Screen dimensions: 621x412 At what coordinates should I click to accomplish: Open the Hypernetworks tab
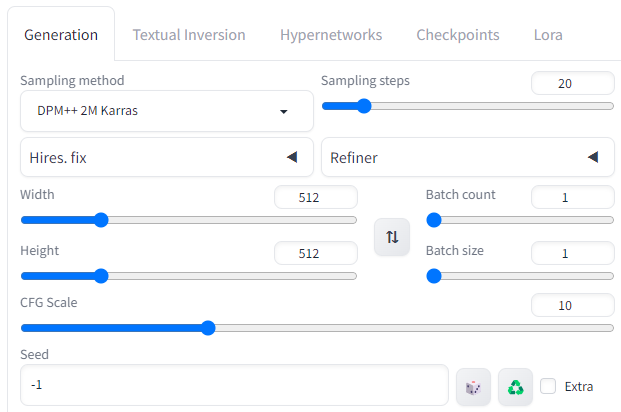pyautogui.click(x=331, y=35)
